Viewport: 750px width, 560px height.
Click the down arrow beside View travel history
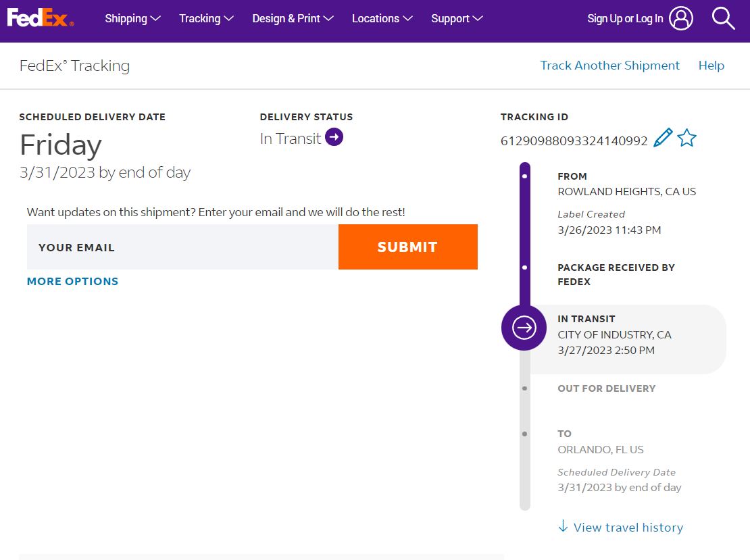tap(563, 526)
